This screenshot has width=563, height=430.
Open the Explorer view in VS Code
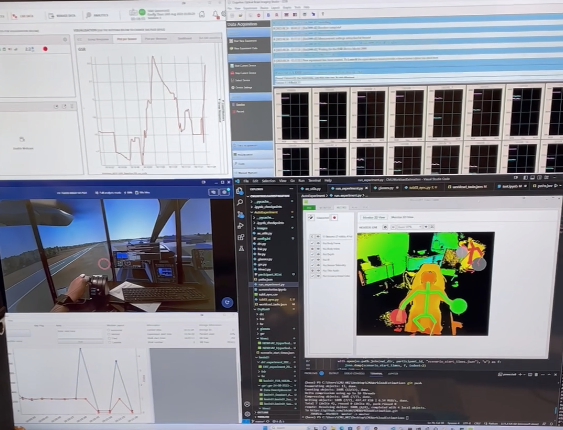pos(239,191)
